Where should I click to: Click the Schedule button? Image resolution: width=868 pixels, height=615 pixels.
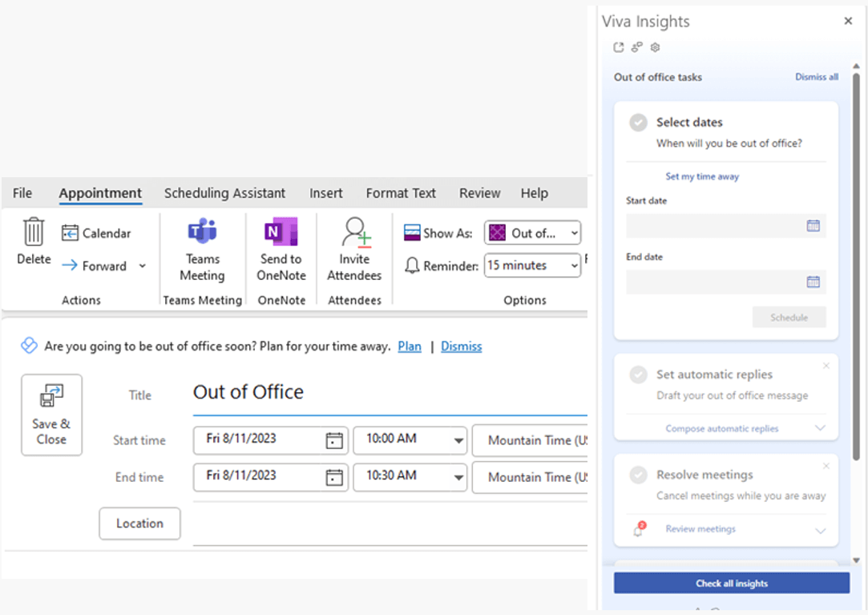pos(789,318)
